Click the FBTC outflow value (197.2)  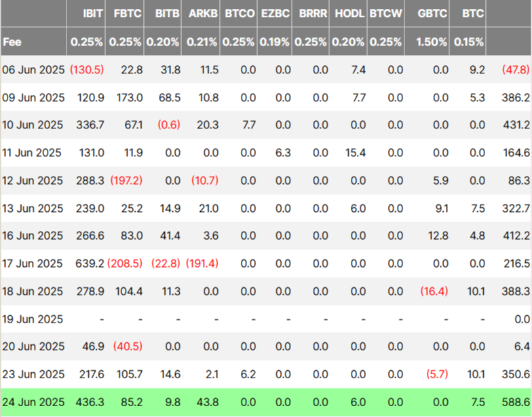126,181
